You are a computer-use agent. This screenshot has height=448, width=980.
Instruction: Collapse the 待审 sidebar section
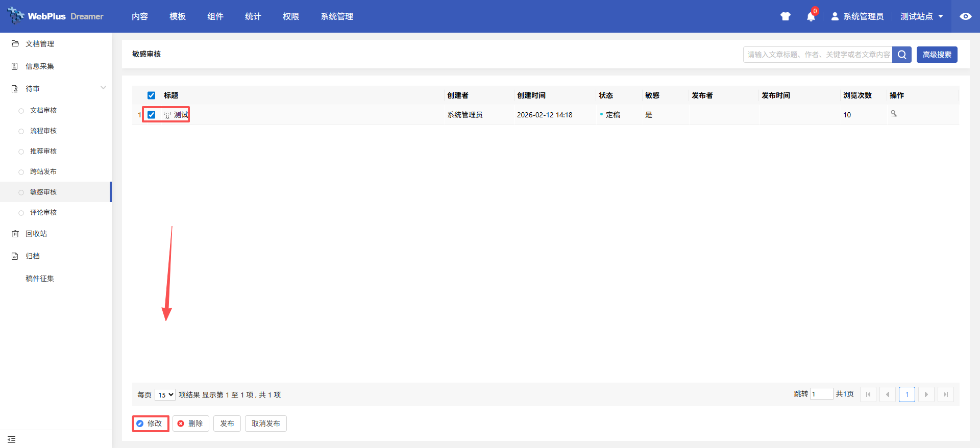pyautogui.click(x=103, y=88)
